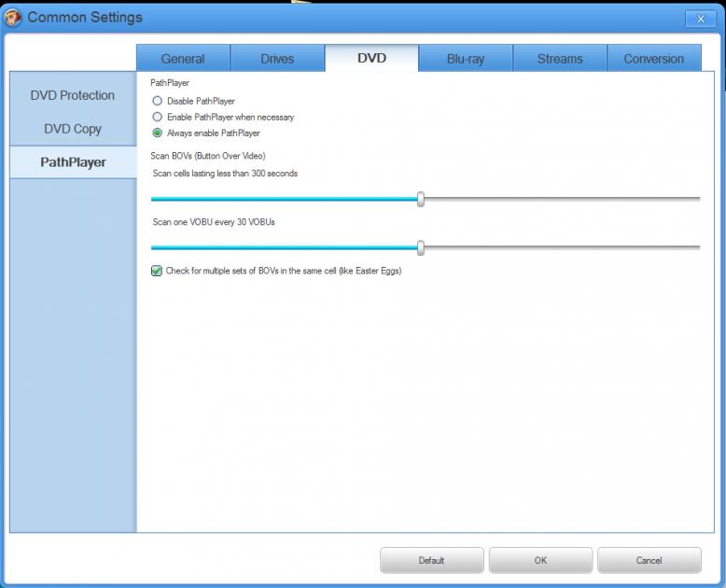Click the app logo icon in title bar
This screenshot has height=588, width=726.
(x=12, y=18)
